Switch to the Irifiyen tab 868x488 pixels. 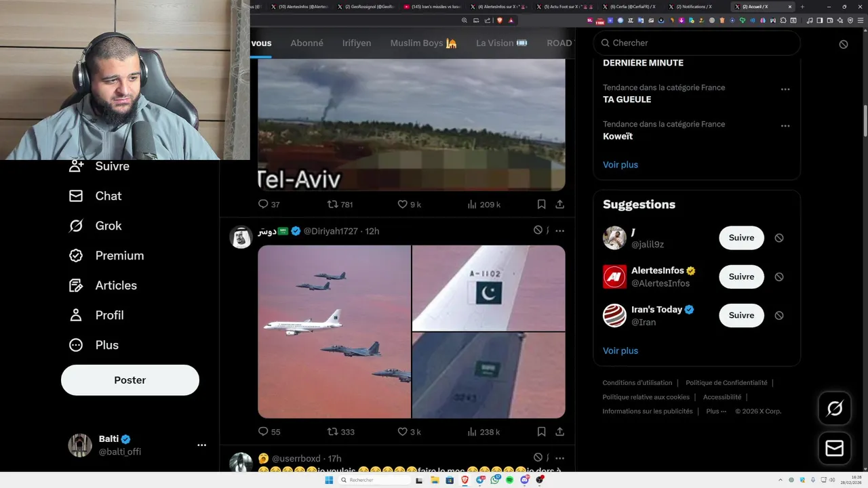tap(357, 43)
